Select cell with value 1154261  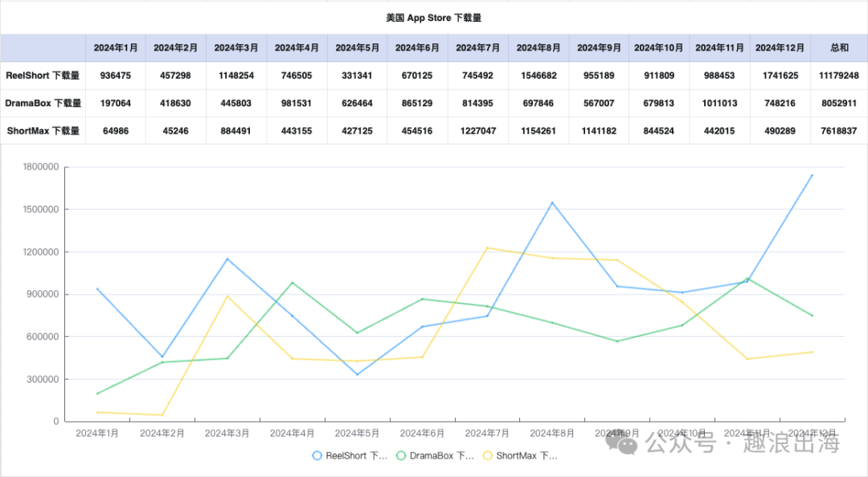538,131
